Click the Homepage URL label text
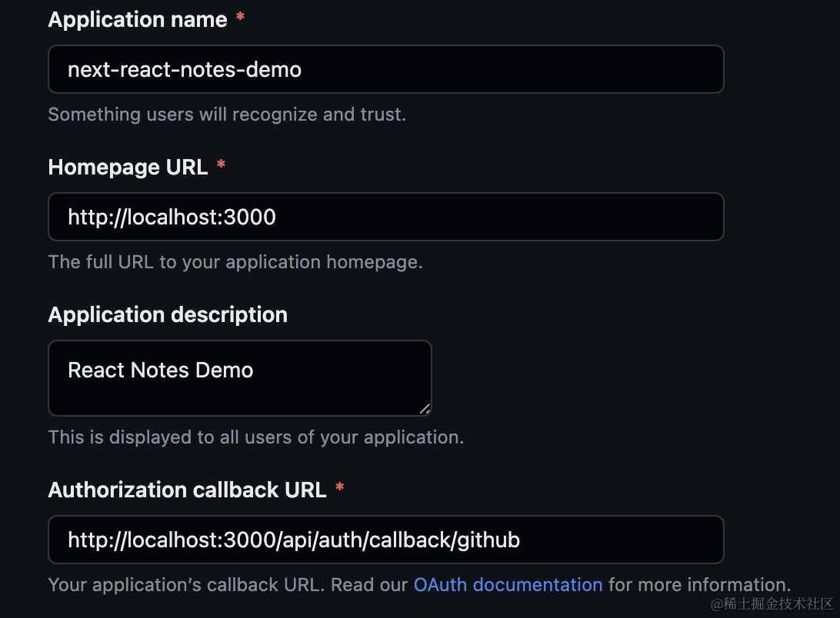This screenshot has width=840, height=618. click(128, 168)
